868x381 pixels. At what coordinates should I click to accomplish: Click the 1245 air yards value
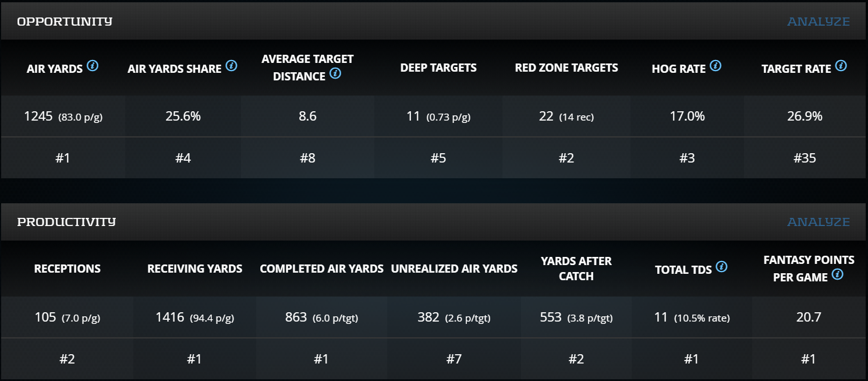(x=38, y=117)
